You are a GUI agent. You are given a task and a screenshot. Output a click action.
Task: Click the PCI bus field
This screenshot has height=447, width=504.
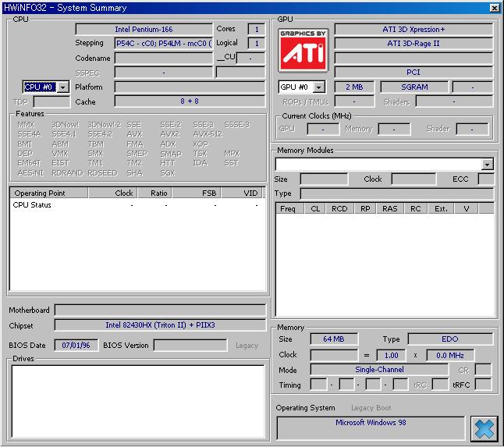click(413, 73)
